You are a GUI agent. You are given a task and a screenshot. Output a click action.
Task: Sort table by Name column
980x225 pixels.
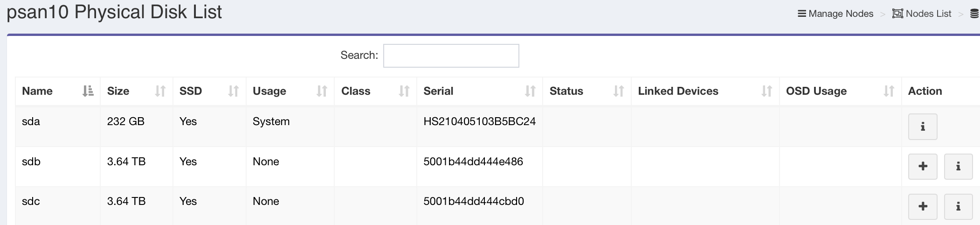tap(88, 91)
